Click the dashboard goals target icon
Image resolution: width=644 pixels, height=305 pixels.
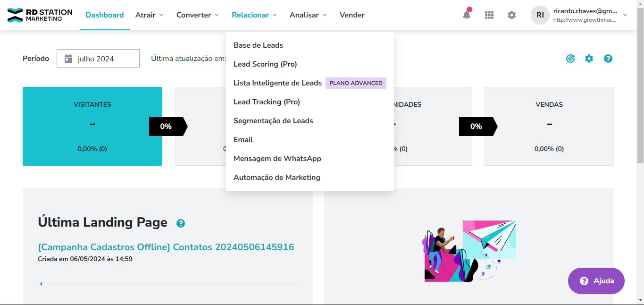[x=570, y=59]
